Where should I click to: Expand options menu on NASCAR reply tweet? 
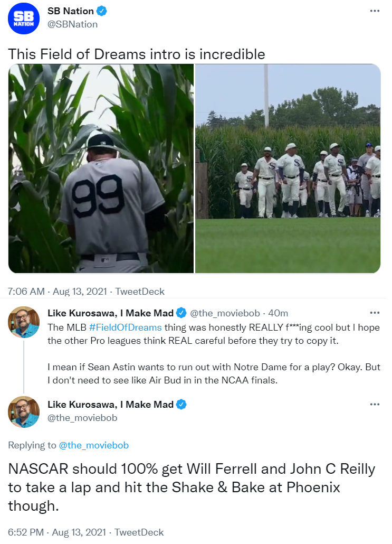coord(375,405)
